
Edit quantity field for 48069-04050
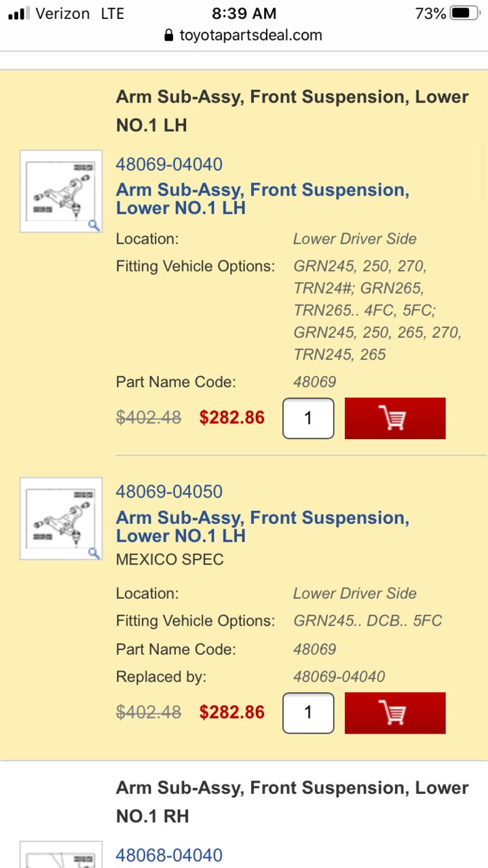[308, 713]
